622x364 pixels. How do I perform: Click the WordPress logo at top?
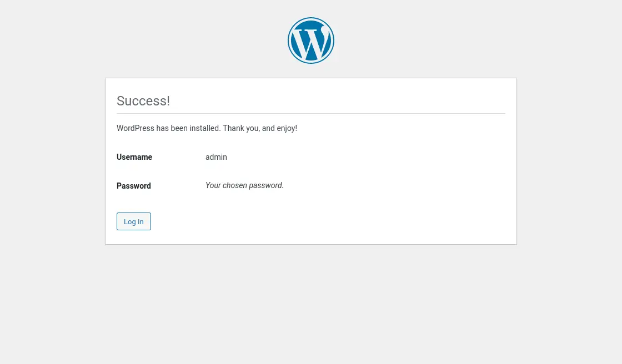point(311,41)
